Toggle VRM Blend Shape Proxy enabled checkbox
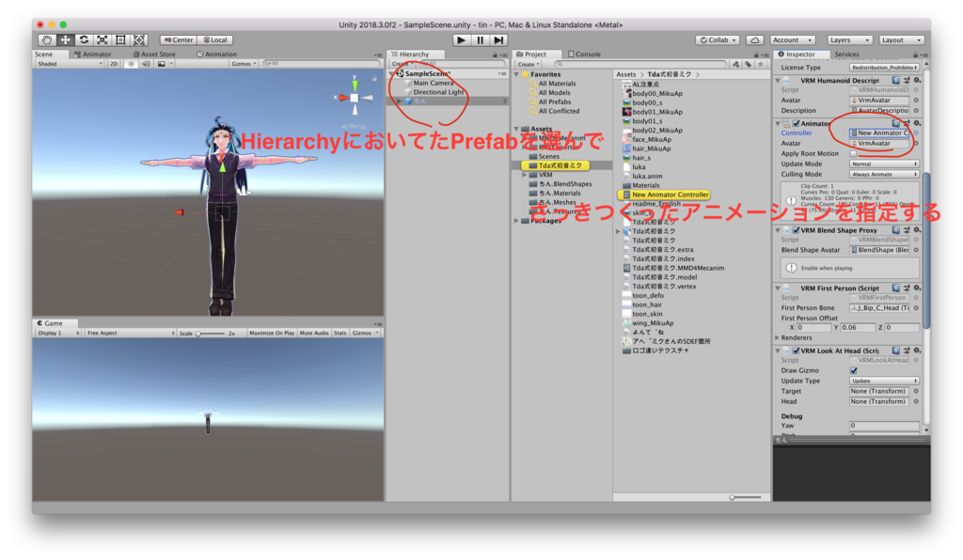 (x=796, y=230)
